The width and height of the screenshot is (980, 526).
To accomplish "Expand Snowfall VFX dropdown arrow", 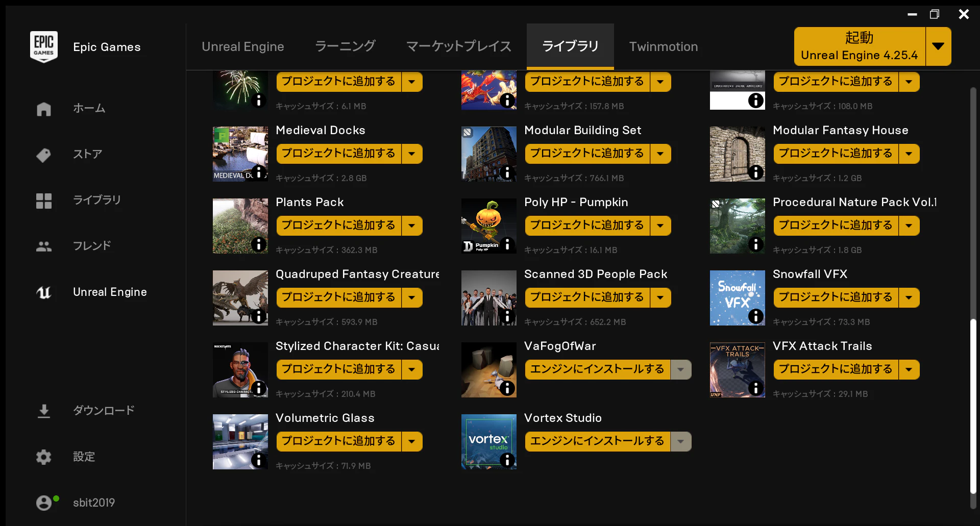I will coord(909,297).
